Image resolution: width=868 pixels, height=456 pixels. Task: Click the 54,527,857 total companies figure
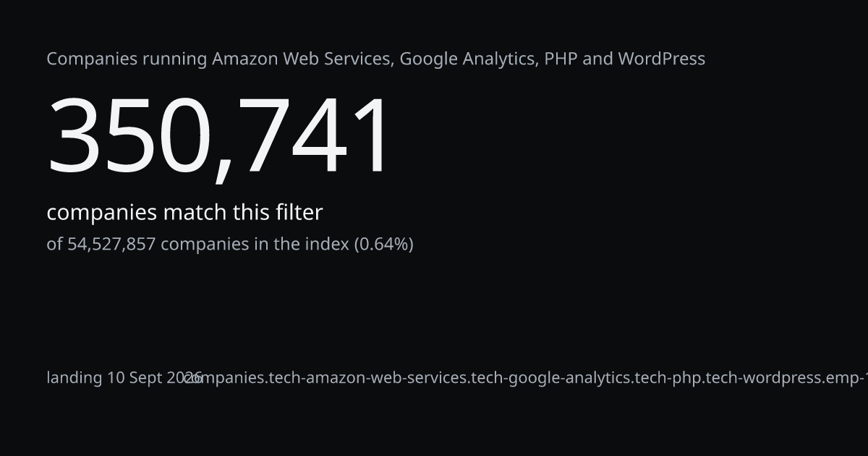[x=111, y=245]
